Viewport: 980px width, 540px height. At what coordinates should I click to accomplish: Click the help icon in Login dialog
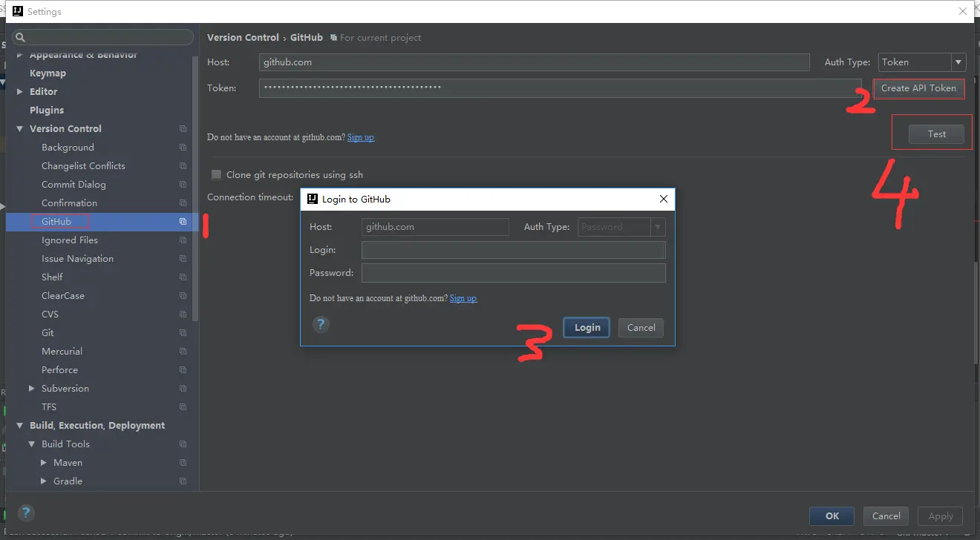(x=321, y=324)
